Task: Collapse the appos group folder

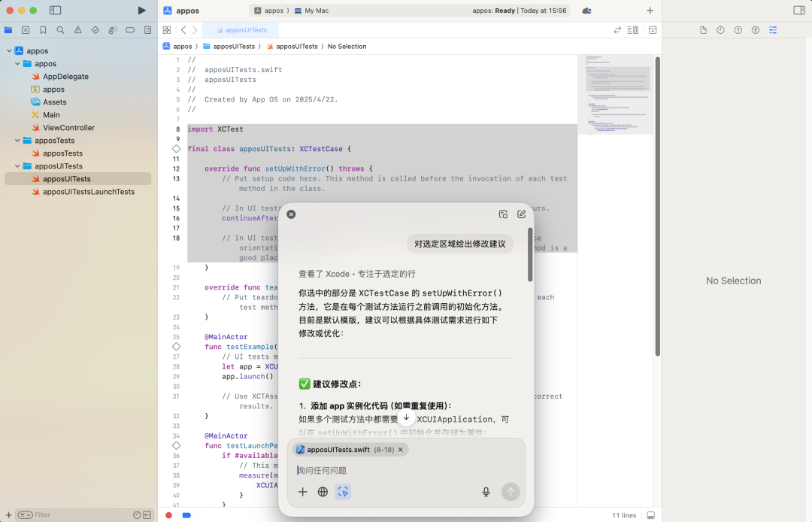Action: (x=17, y=64)
